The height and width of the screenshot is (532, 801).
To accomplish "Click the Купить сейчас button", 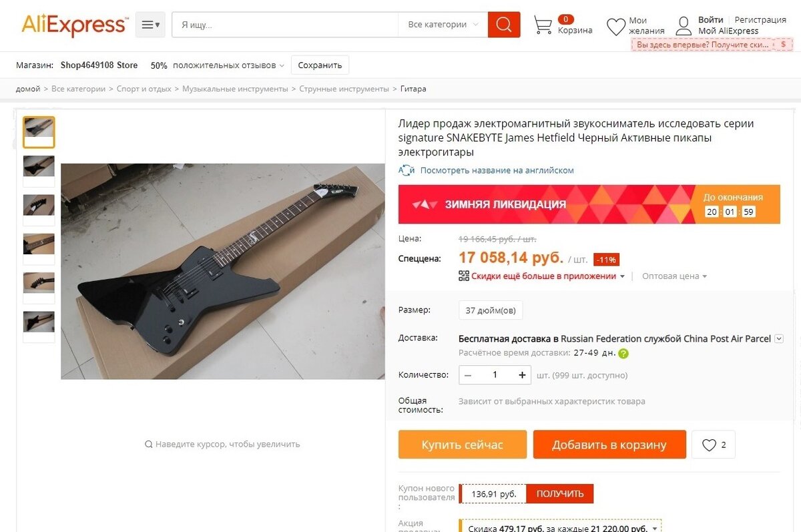I will 463,445.
